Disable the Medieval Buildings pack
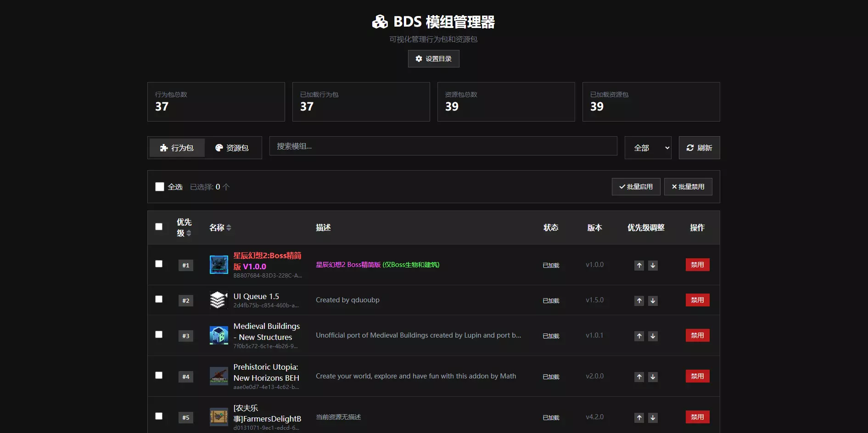The image size is (868, 433). coord(698,335)
